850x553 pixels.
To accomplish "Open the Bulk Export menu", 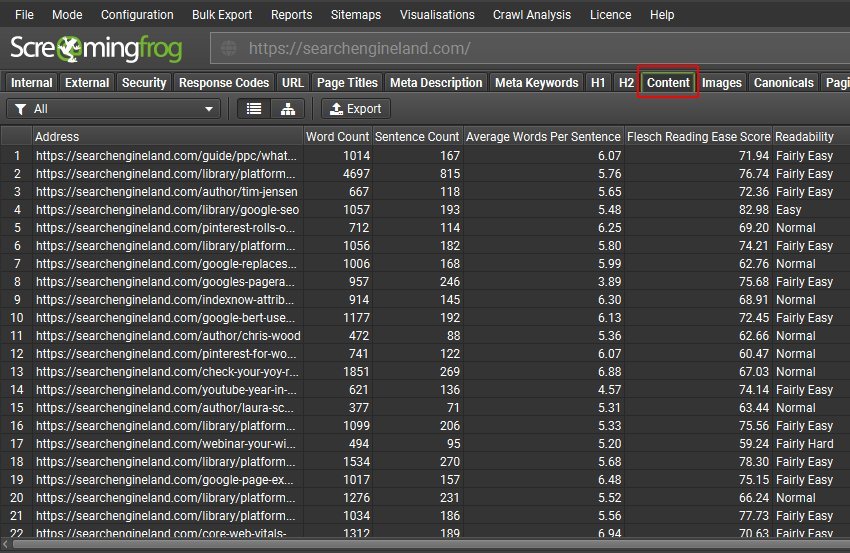I will 222,15.
